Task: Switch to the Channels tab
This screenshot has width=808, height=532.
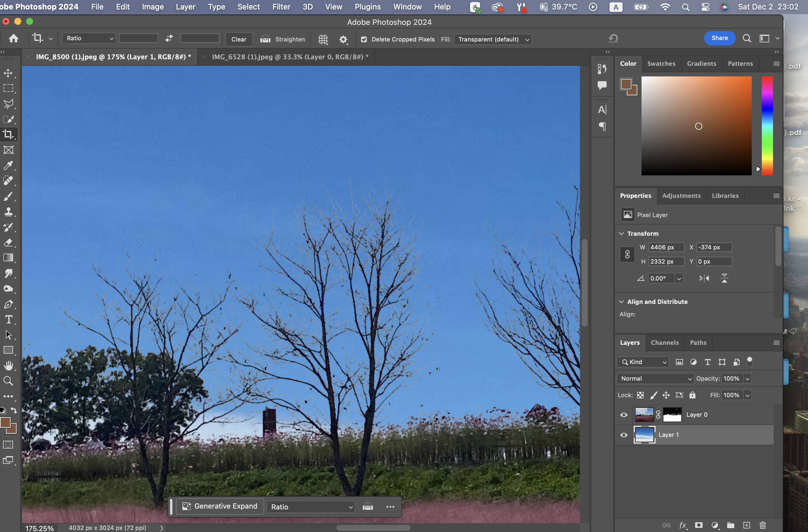Action: click(x=664, y=342)
